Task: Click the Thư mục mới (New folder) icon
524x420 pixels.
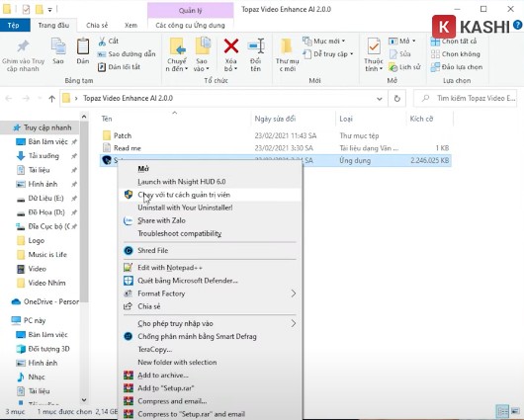Action: 287,46
